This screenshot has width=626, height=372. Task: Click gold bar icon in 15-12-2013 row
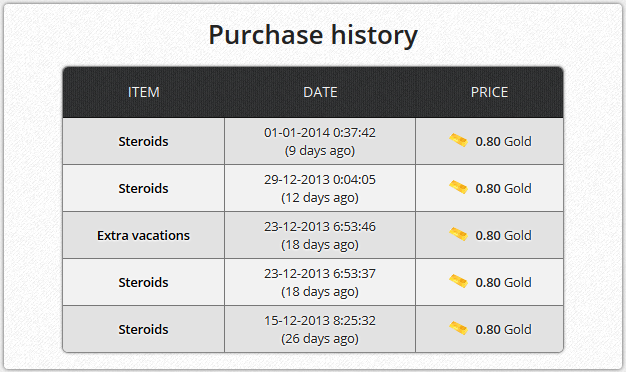458,329
